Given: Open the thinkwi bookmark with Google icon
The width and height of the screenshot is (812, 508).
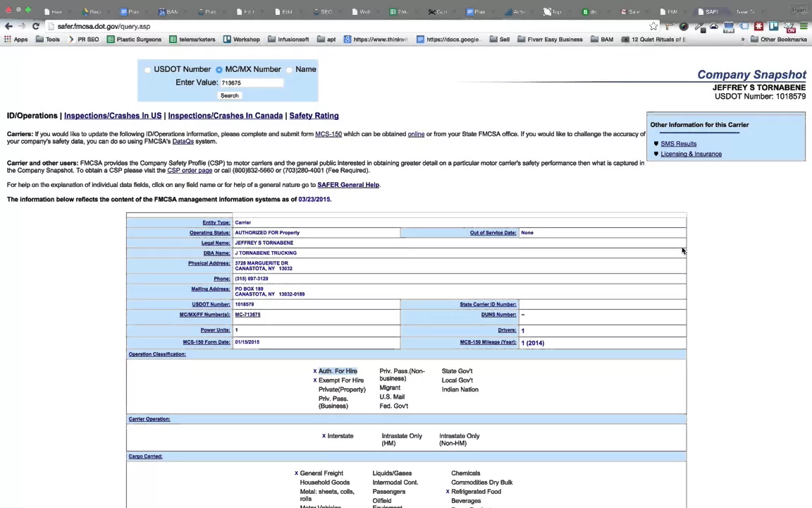Looking at the screenshot, I should (376, 40).
